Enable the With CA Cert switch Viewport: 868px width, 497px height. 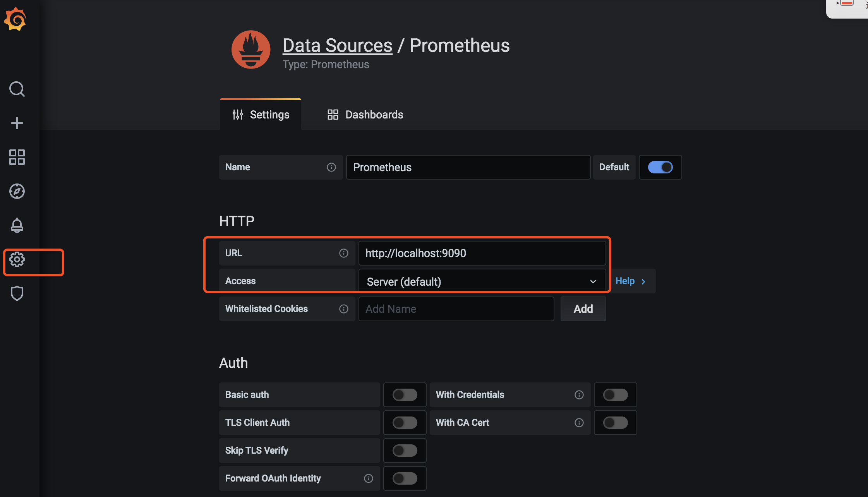point(616,423)
